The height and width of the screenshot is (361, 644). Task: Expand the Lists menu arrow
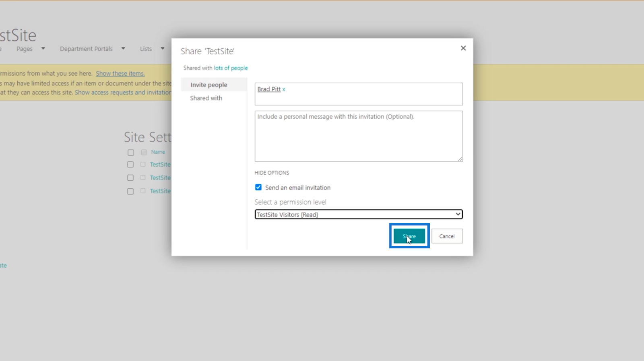click(163, 49)
